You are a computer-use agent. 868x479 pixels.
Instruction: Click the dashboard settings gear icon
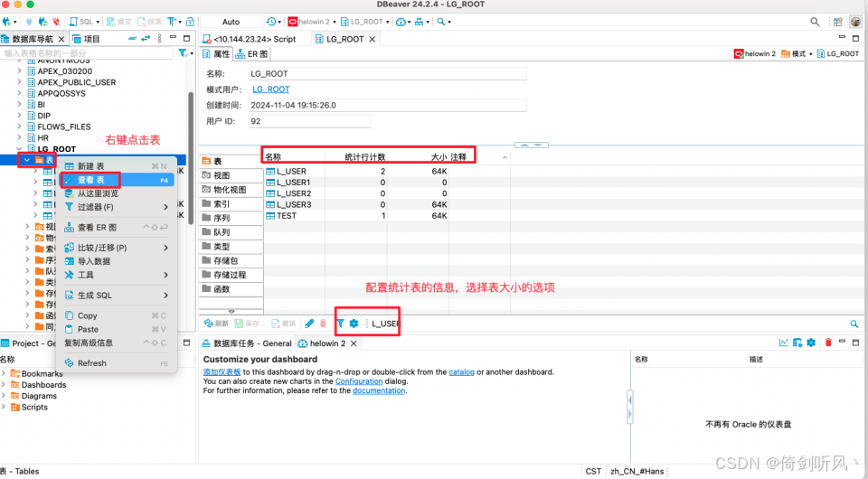click(x=811, y=343)
